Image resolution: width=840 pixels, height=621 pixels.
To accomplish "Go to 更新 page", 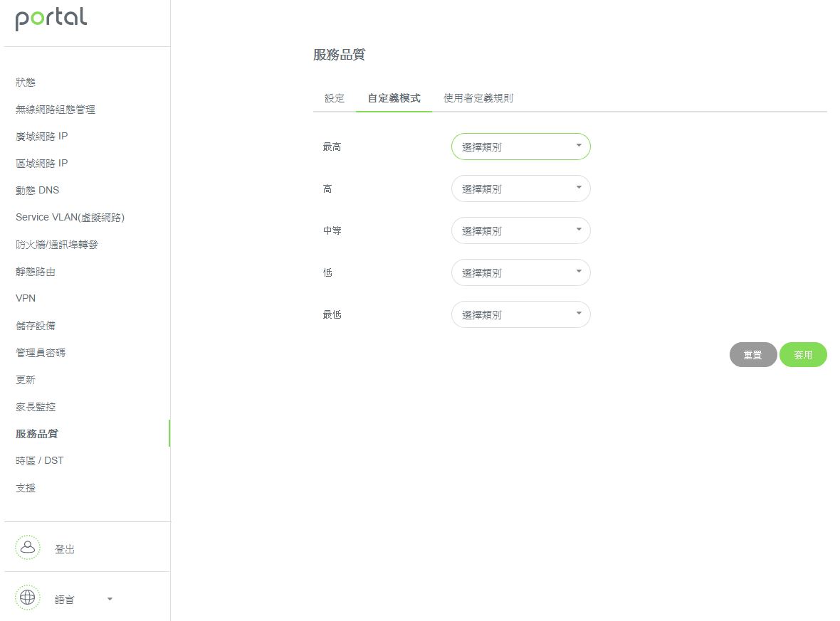I will [x=26, y=380].
